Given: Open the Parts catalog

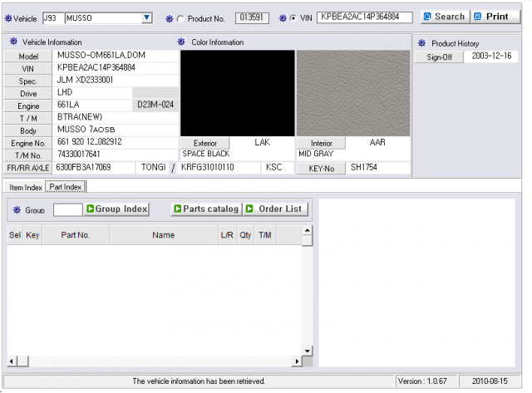Looking at the screenshot, I should (x=207, y=209).
